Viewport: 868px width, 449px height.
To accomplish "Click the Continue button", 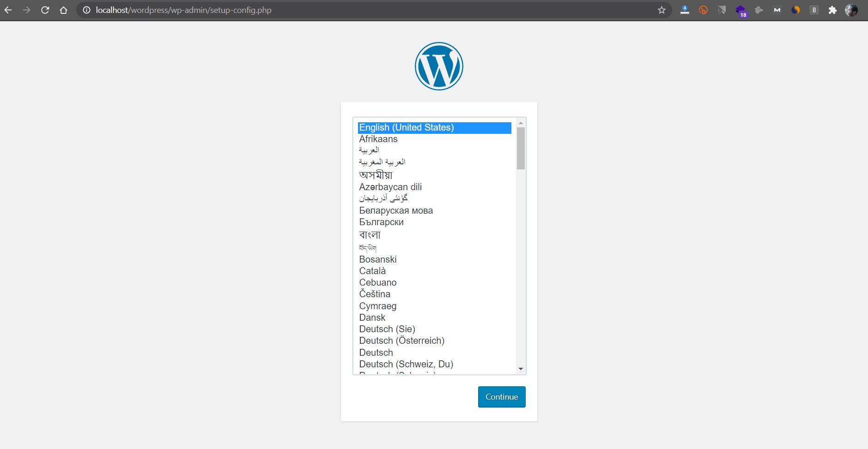I will click(502, 397).
